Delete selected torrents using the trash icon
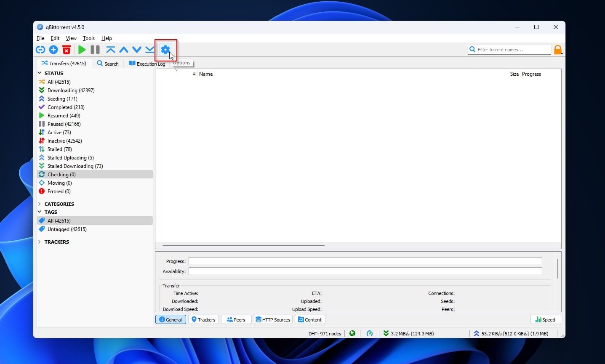The height and width of the screenshot is (364, 605). click(66, 49)
